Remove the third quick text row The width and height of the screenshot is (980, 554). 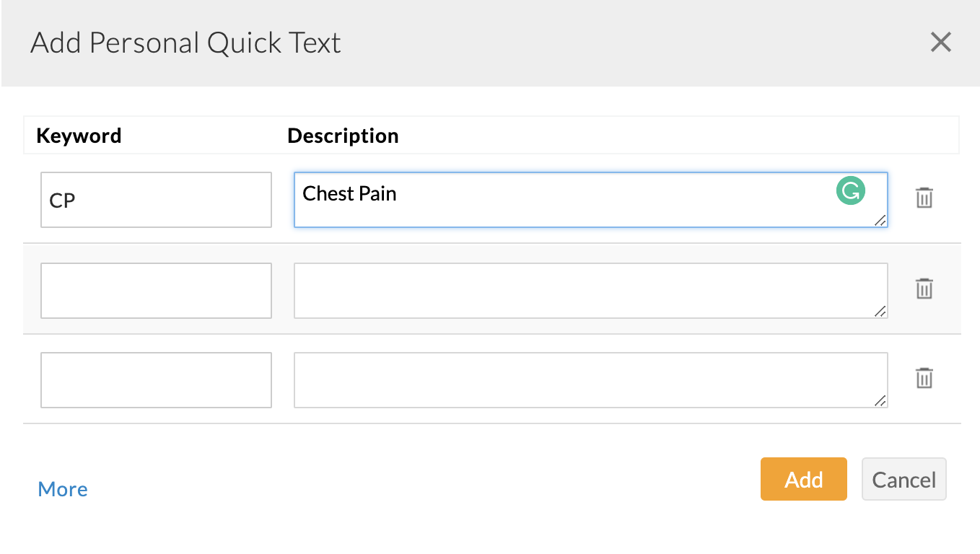pos(924,377)
